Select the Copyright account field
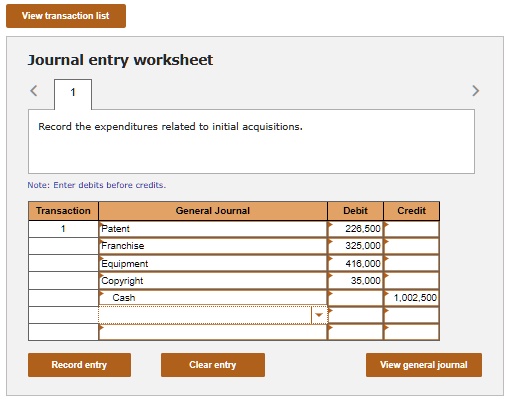Screen dimensions: 523x402 [x=213, y=281]
